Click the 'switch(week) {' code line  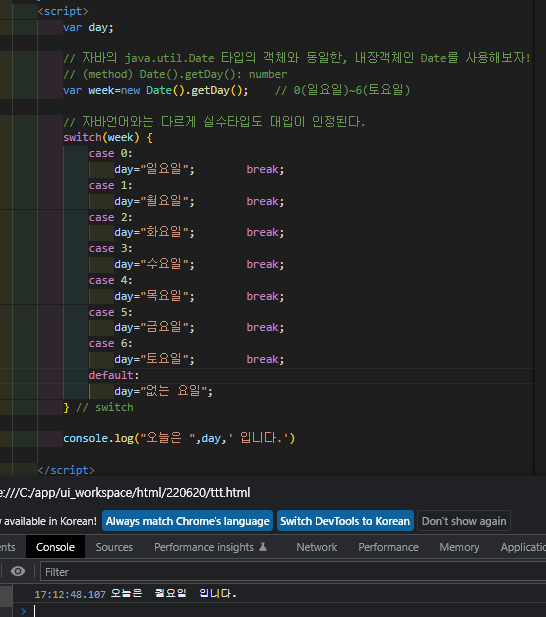[x=108, y=137]
